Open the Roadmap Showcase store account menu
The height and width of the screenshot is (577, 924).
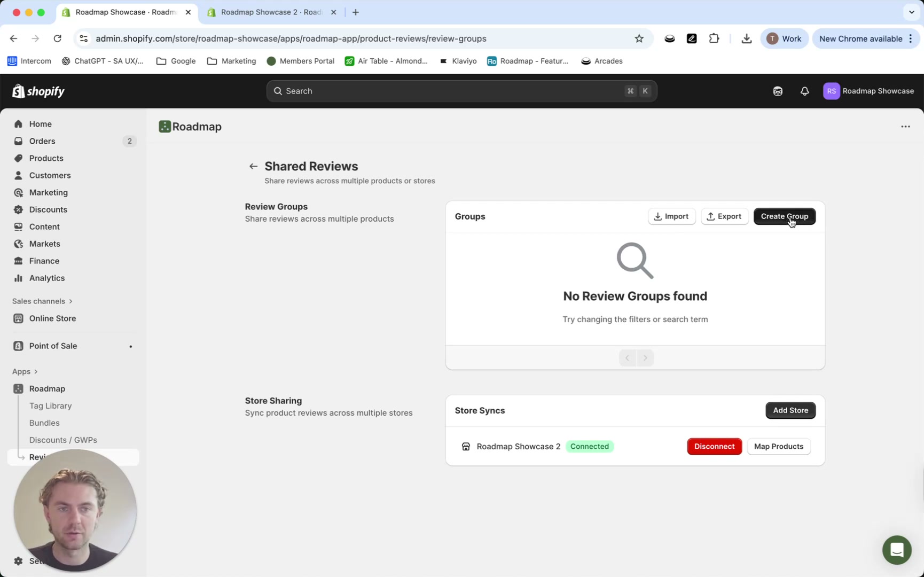pos(868,91)
